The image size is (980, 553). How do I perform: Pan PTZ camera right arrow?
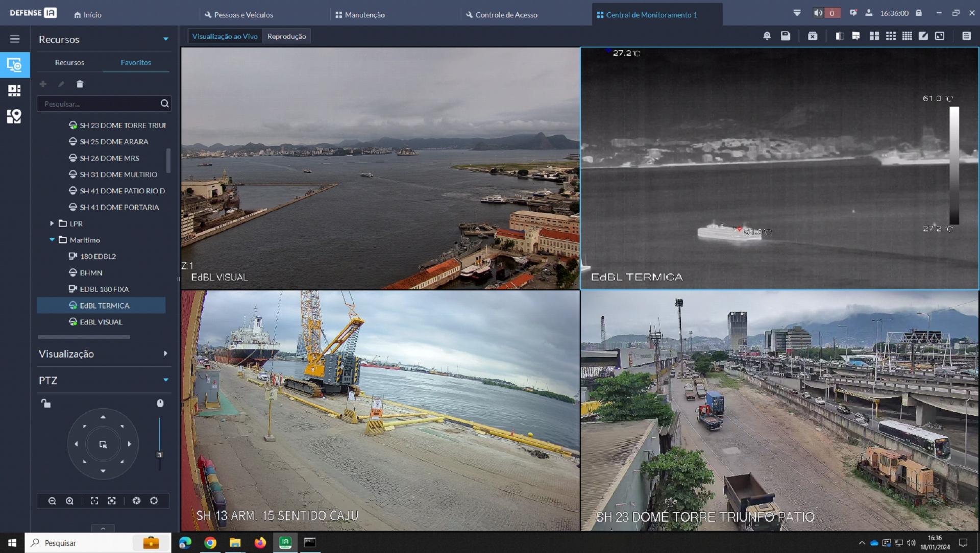[x=130, y=444]
